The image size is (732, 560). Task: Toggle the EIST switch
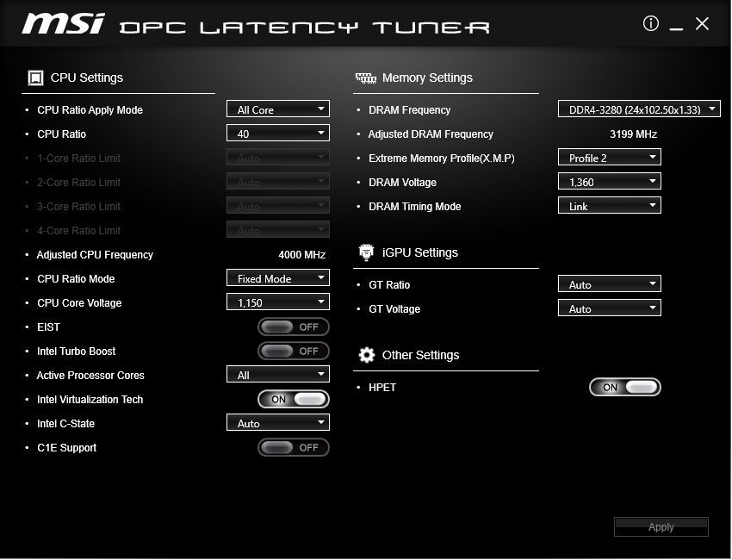[x=294, y=327]
